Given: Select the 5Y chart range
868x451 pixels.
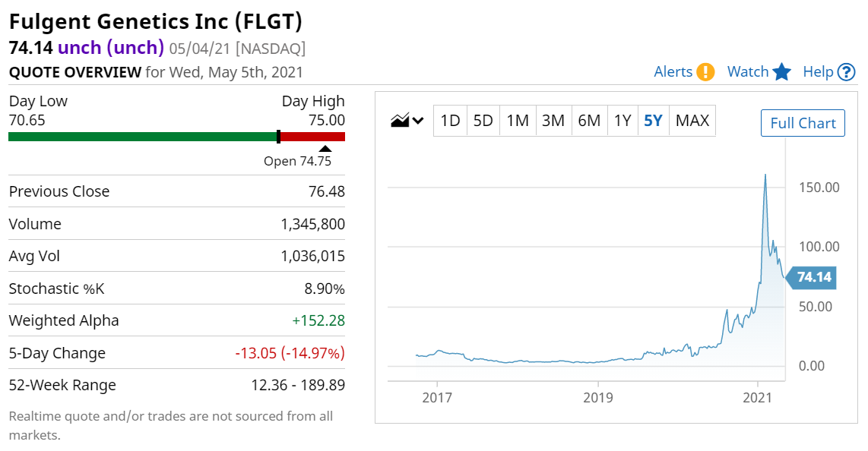Looking at the screenshot, I should point(653,121).
